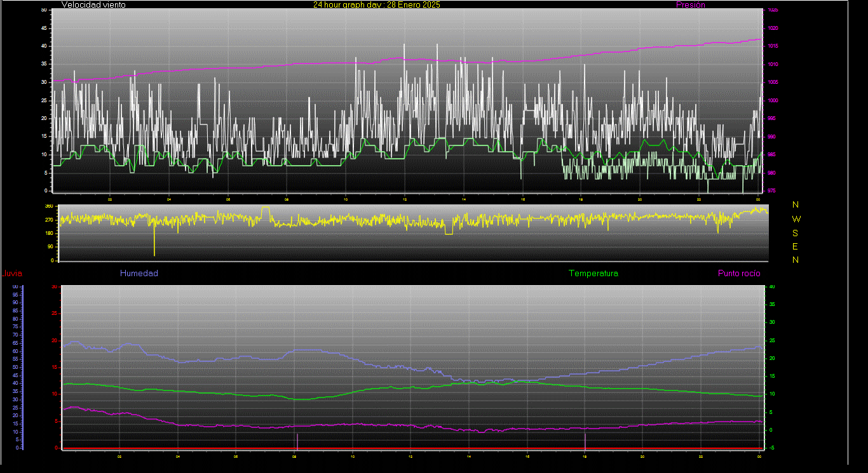
Task: Select the '24 hour graph day : 28 Enero 2025' heading
Action: pos(377,4)
